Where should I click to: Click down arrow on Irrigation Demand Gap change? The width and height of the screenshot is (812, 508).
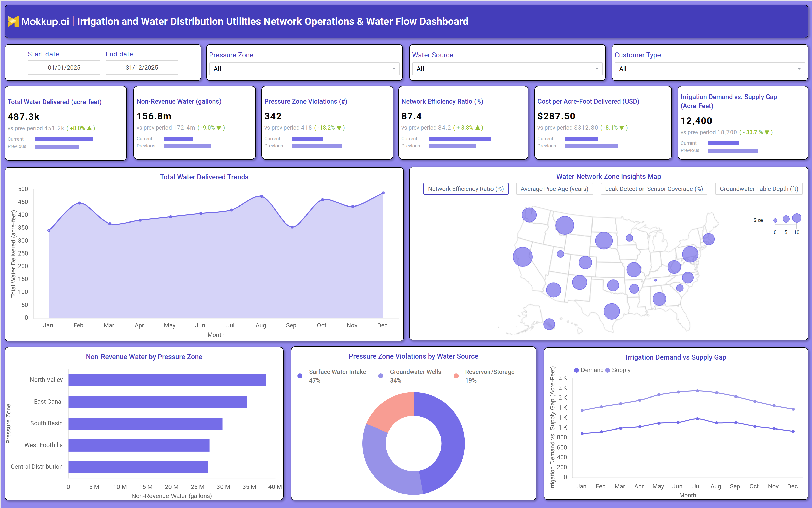767,133
